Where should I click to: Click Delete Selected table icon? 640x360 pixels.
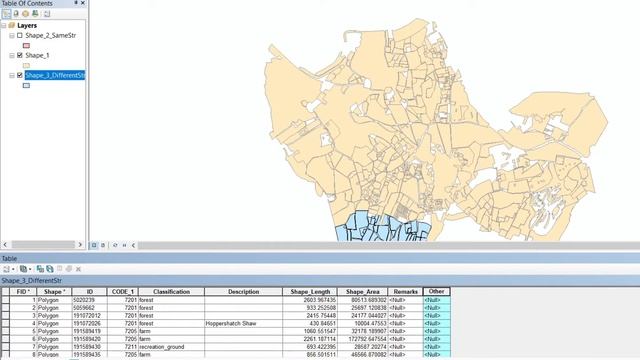click(x=78, y=269)
